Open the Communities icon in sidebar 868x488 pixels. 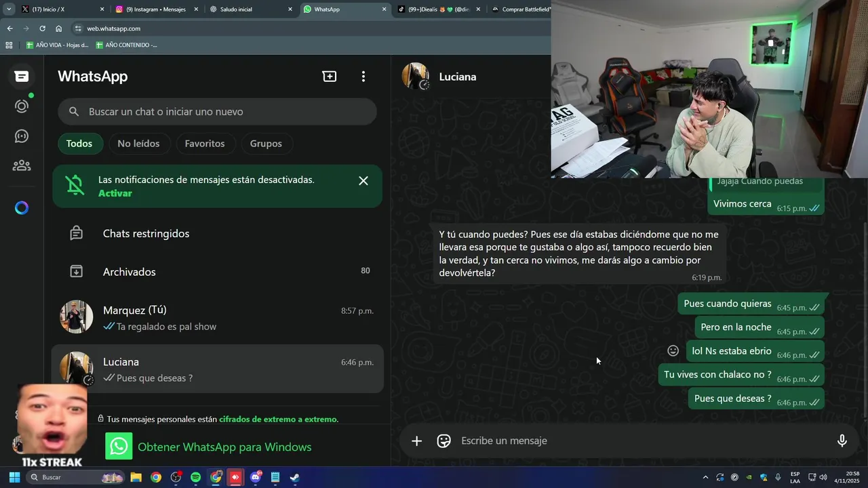[22, 165]
